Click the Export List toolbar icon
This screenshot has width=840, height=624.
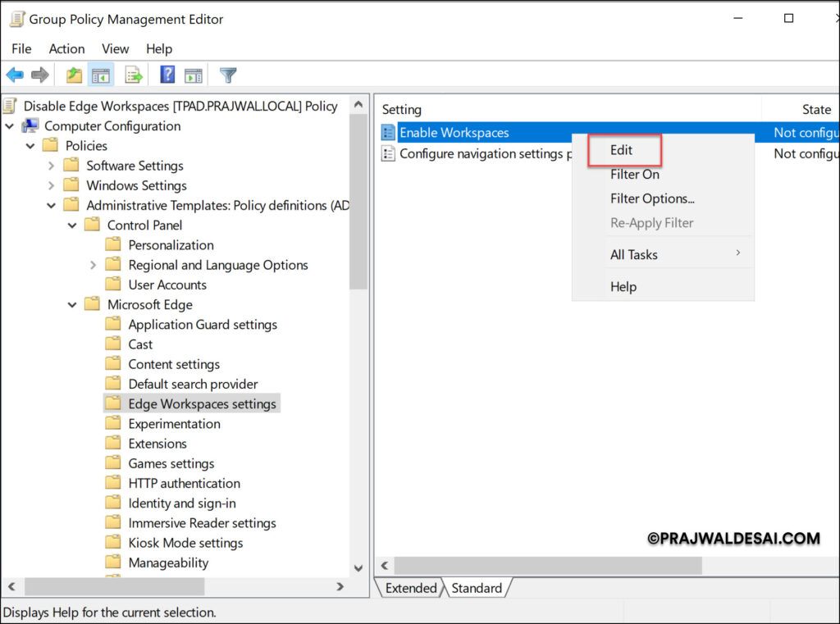coord(134,75)
